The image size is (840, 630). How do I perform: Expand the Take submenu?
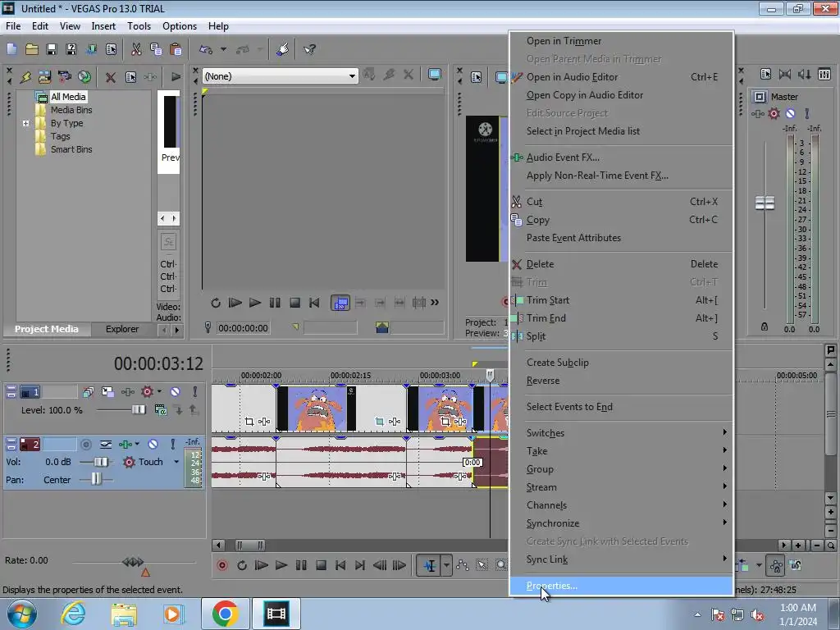[621, 451]
